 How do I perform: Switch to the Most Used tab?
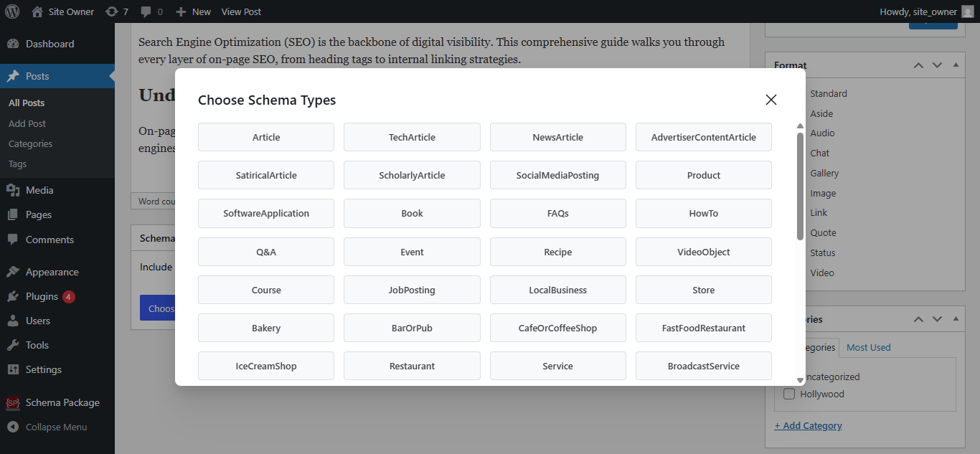868,347
